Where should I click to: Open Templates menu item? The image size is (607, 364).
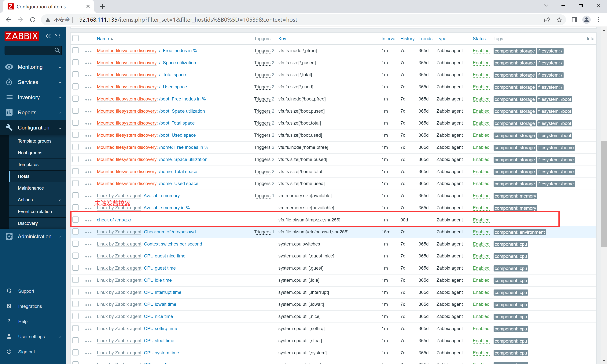coord(28,165)
